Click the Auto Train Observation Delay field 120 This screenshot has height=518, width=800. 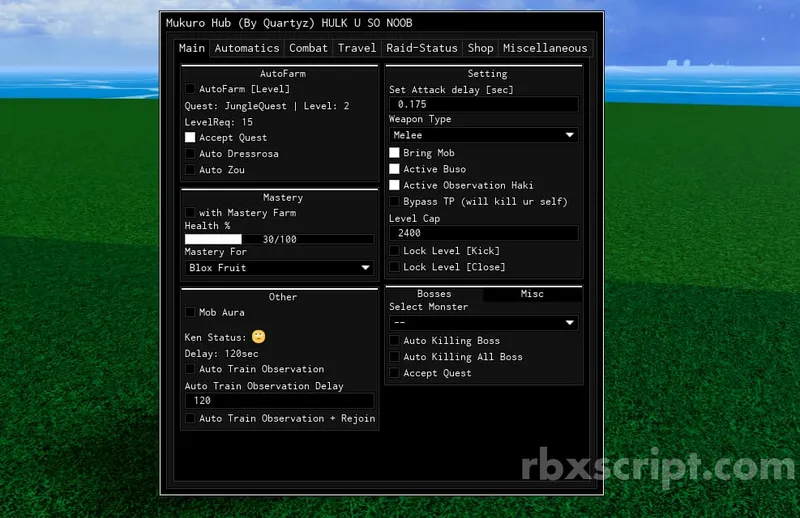coord(279,401)
